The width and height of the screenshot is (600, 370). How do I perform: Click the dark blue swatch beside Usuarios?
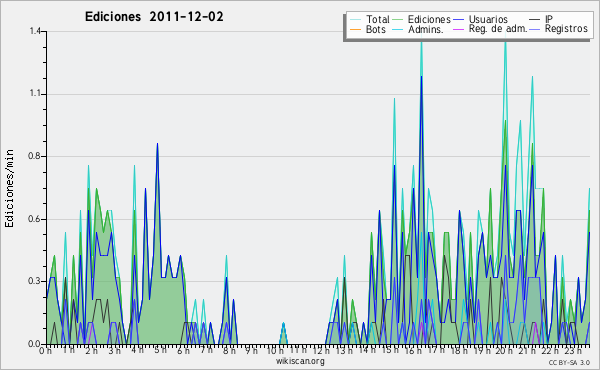click(x=458, y=20)
